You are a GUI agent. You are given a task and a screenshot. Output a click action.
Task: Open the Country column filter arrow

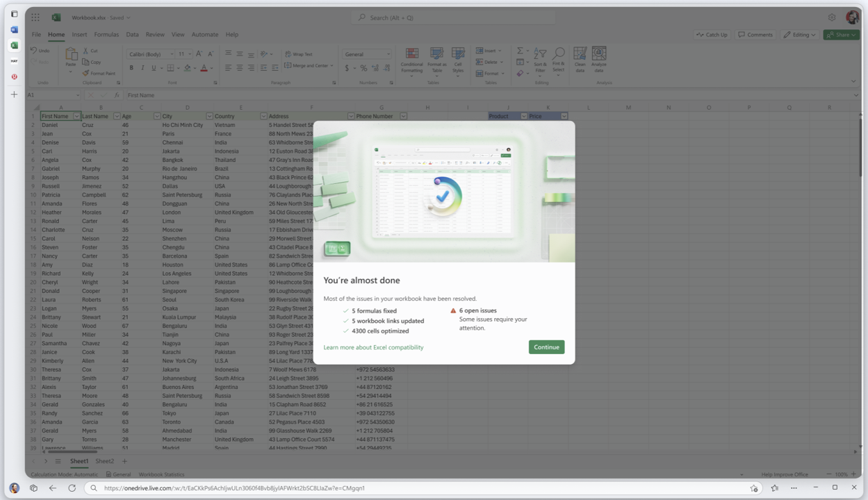263,117
